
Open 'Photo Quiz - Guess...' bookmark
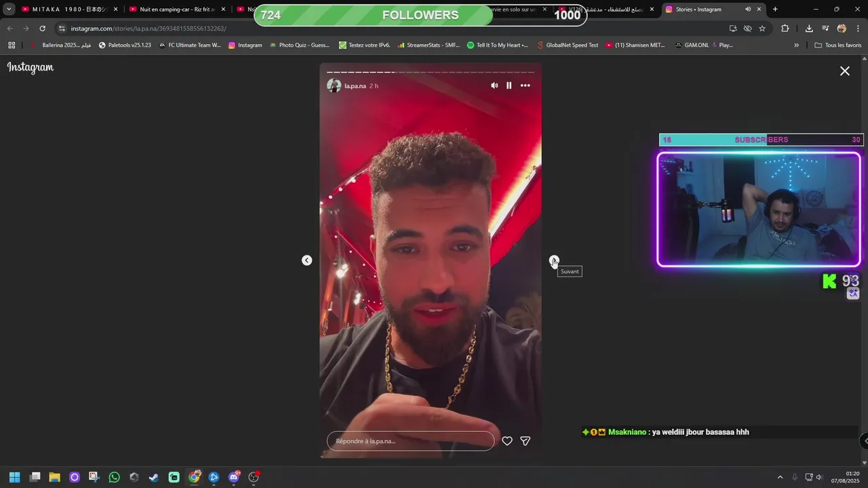pyautogui.click(x=299, y=45)
